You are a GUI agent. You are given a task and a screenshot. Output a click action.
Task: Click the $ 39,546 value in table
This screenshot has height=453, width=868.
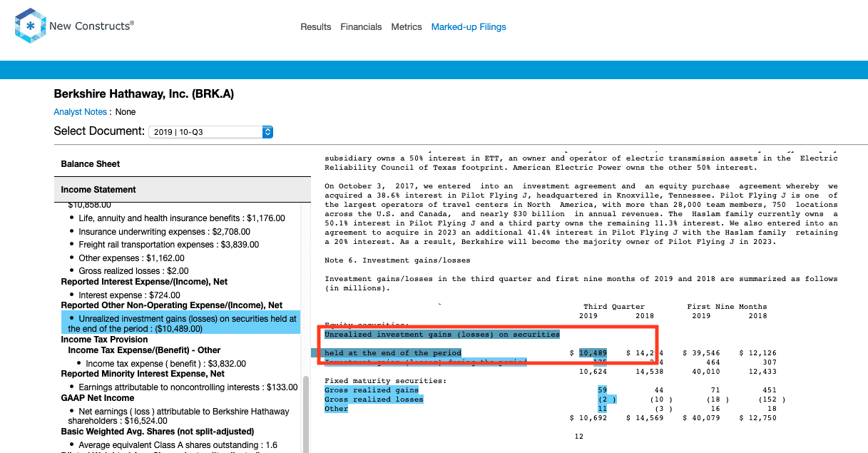(701, 353)
